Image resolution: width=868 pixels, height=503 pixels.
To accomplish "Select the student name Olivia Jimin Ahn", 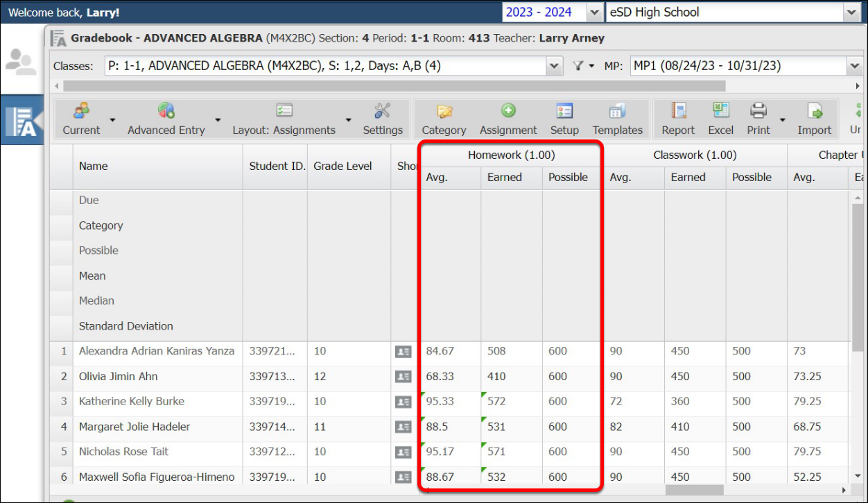I will (x=119, y=377).
